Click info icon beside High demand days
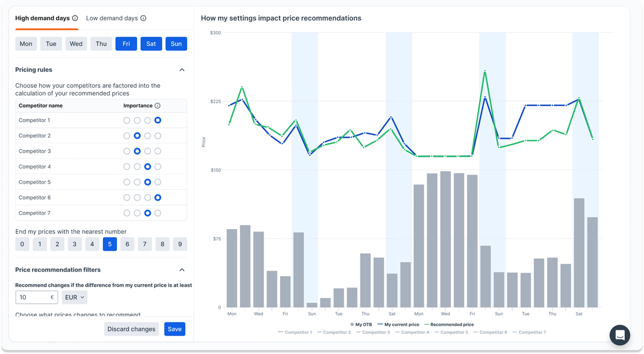Screen dimensions: 644x354 (x=75, y=18)
